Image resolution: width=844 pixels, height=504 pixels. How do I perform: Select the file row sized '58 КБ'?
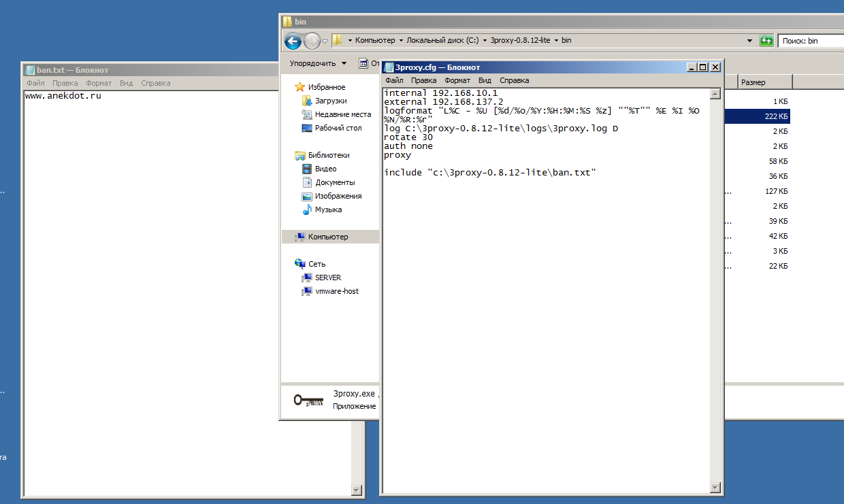pos(757,161)
